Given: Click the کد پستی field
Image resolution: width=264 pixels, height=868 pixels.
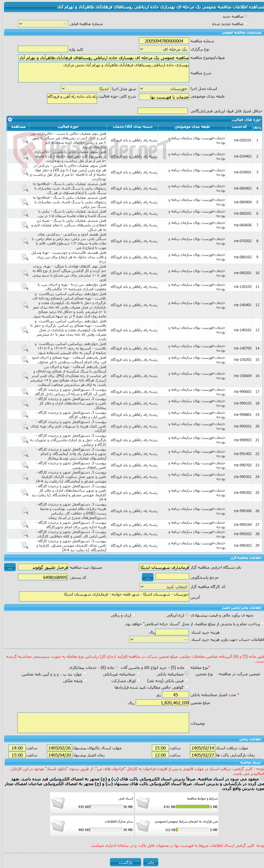Looking at the screenshot, I should pyautogui.click(x=43, y=577).
